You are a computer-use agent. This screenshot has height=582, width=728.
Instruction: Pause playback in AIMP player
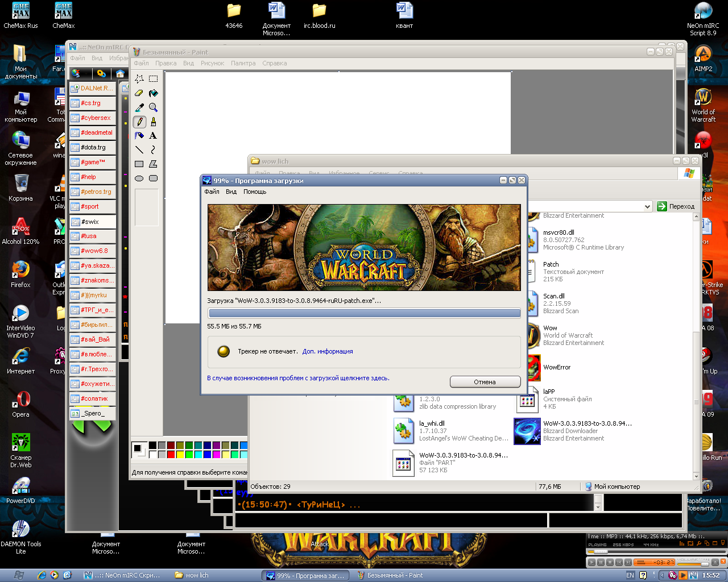(x=601, y=562)
